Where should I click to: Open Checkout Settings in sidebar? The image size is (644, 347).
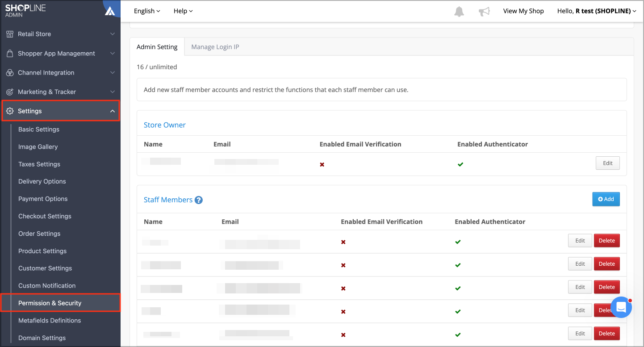click(45, 216)
